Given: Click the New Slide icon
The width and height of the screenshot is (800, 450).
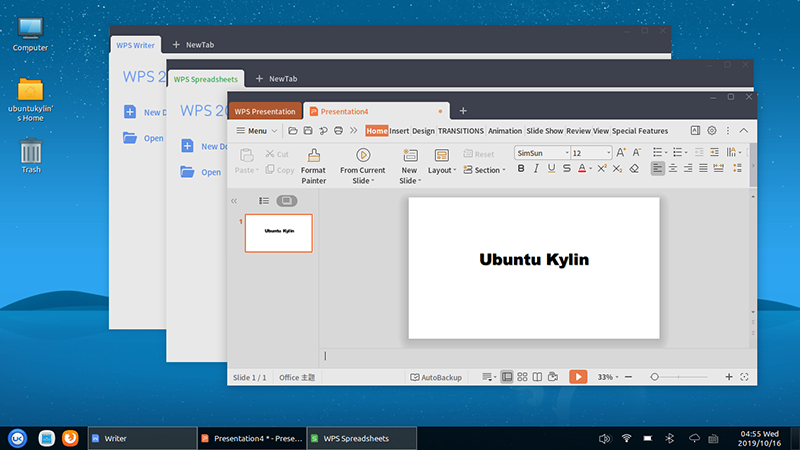Looking at the screenshot, I should pyautogui.click(x=410, y=155).
